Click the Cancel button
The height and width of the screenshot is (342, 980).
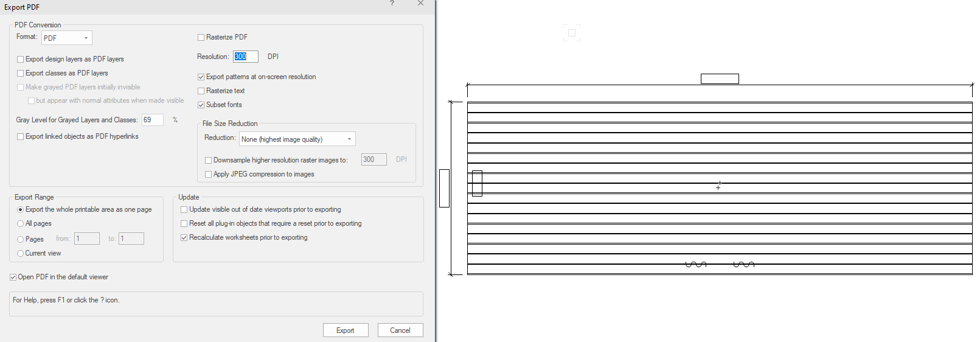pyautogui.click(x=400, y=330)
